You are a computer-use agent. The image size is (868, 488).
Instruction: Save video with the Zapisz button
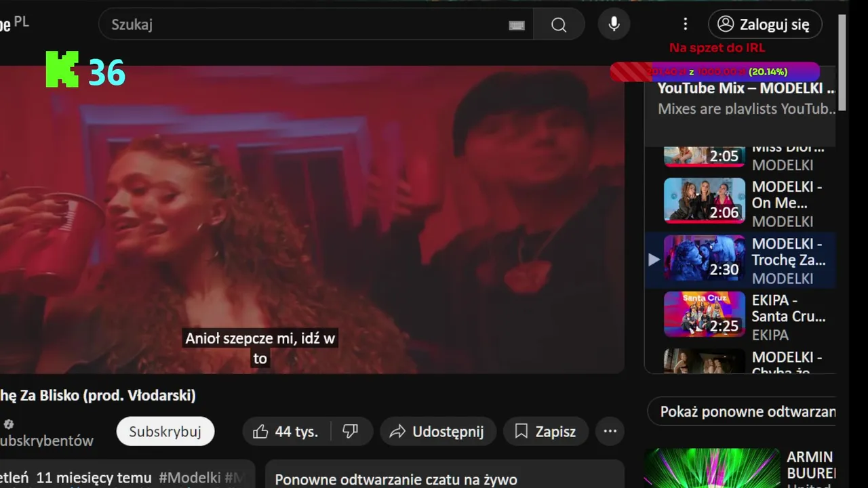tap(545, 432)
